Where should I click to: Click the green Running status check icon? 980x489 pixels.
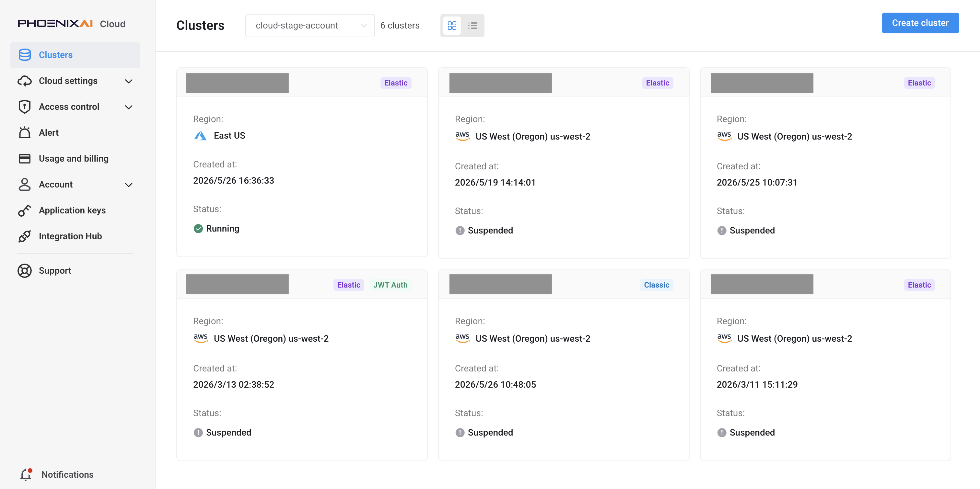pyautogui.click(x=198, y=229)
